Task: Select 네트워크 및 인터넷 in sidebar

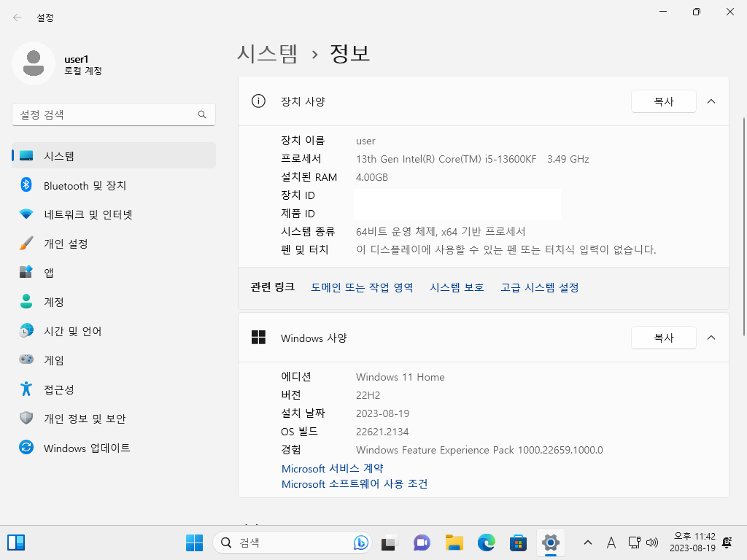Action: pyautogui.click(x=113, y=214)
